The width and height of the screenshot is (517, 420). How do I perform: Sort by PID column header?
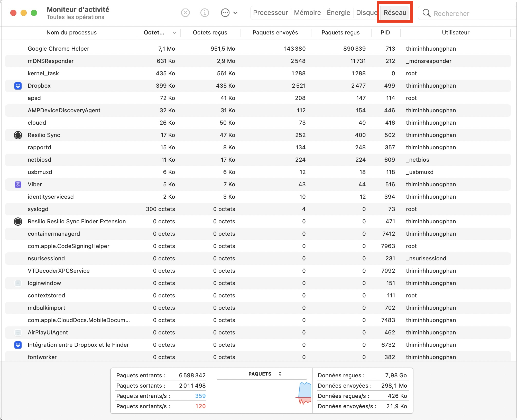click(385, 33)
